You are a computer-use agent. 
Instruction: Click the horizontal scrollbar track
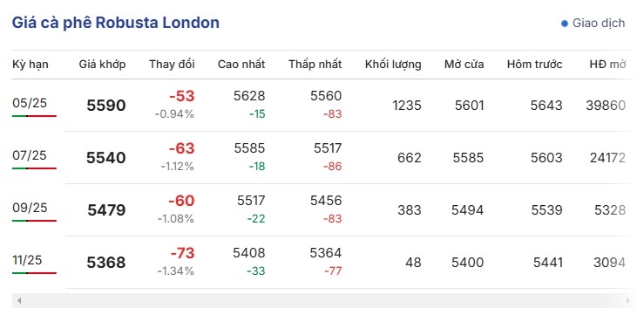(322, 301)
